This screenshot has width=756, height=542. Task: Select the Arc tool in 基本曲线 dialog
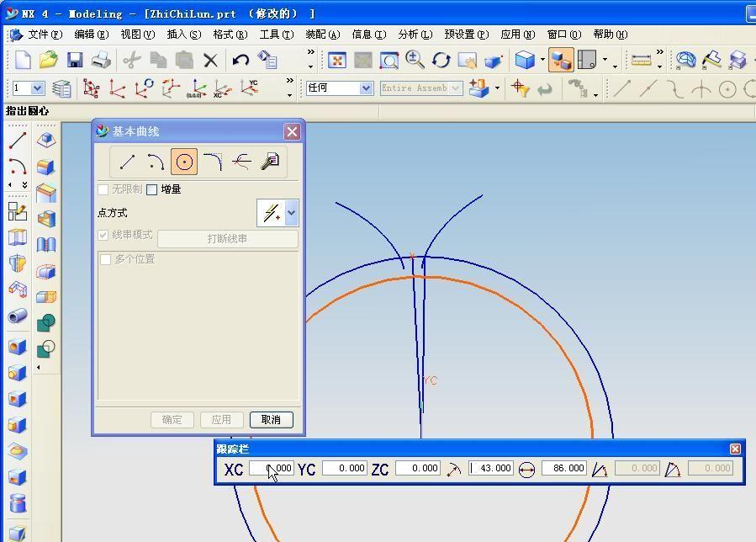click(156, 162)
